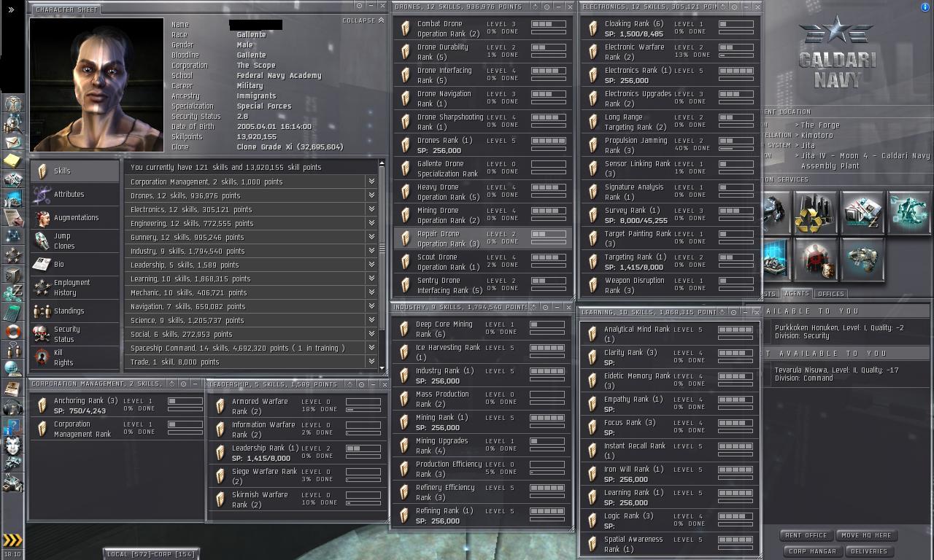934x560 pixels.
Task: Click the sidebar clock showing 18:10
Action: [x=12, y=554]
